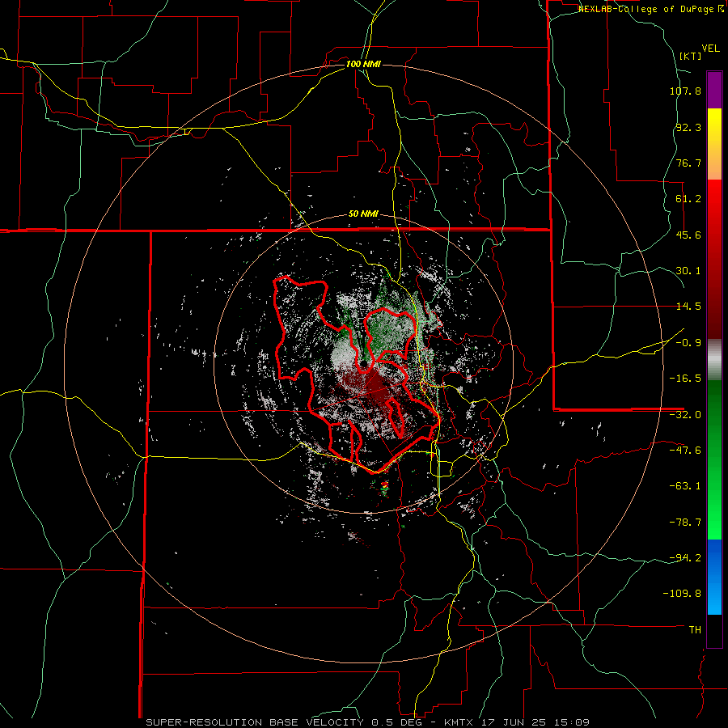Click the 107.8 legend value
The width and height of the screenshot is (728, 728).
tap(685, 91)
